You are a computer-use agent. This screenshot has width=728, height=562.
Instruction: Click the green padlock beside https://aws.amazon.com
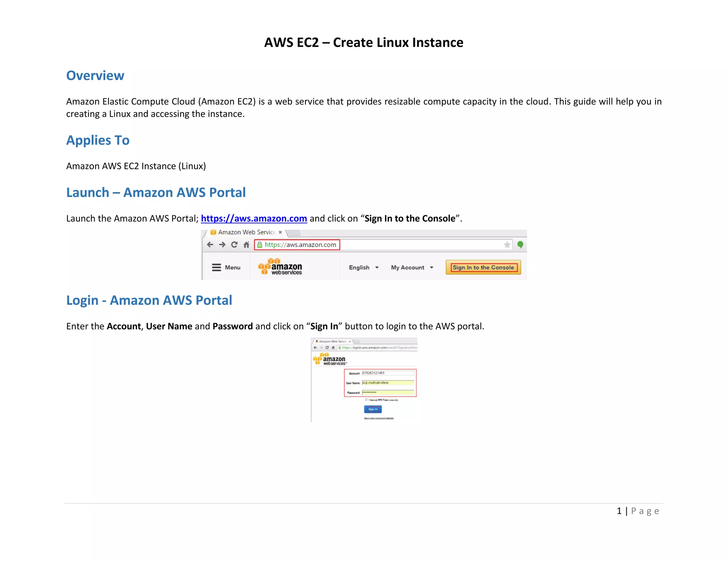click(x=260, y=245)
